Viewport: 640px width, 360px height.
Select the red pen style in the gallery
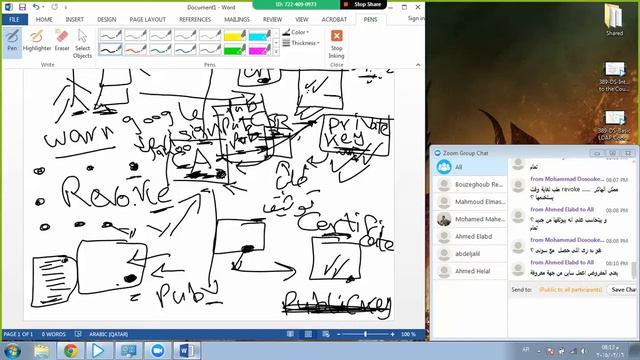[x=136, y=50]
